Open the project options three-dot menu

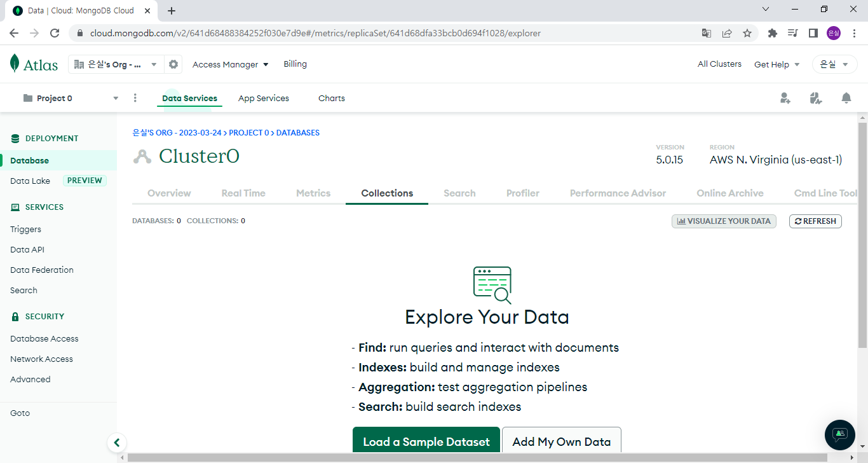point(135,98)
